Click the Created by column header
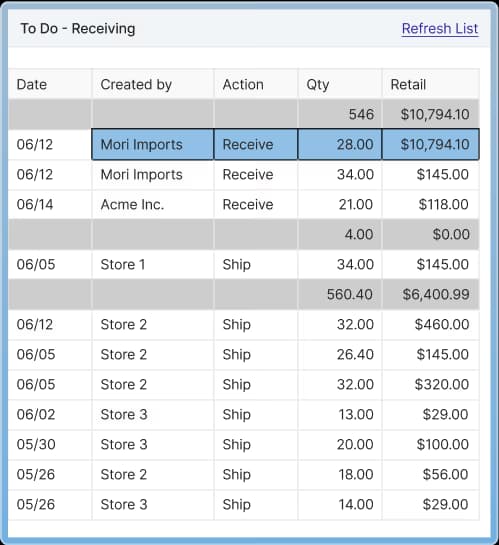Screen dimensions: 499x545 pos(153,84)
